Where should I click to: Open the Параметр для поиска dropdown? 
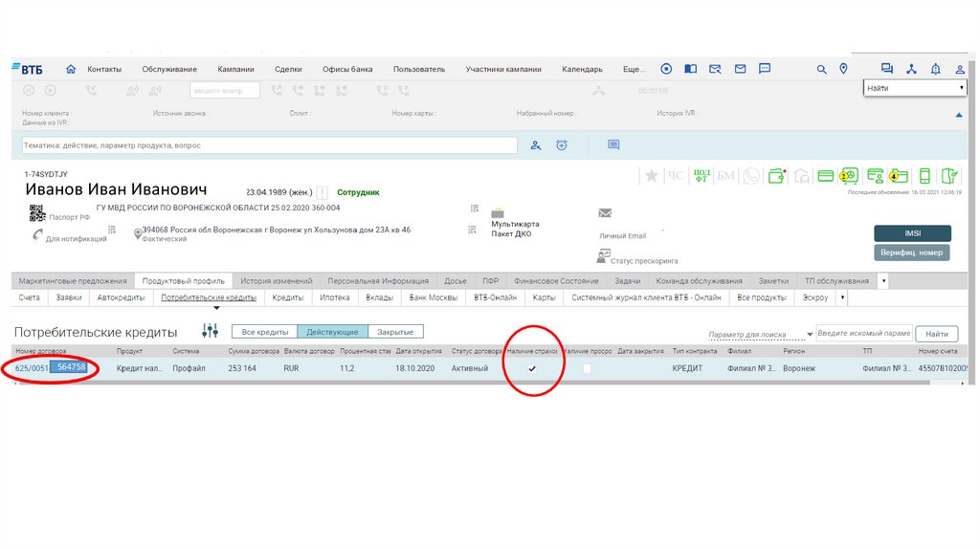click(x=760, y=334)
